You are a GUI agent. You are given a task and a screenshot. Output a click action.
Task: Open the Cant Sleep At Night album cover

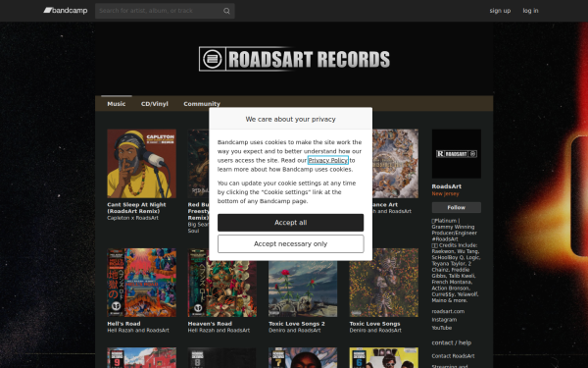pyautogui.click(x=141, y=163)
